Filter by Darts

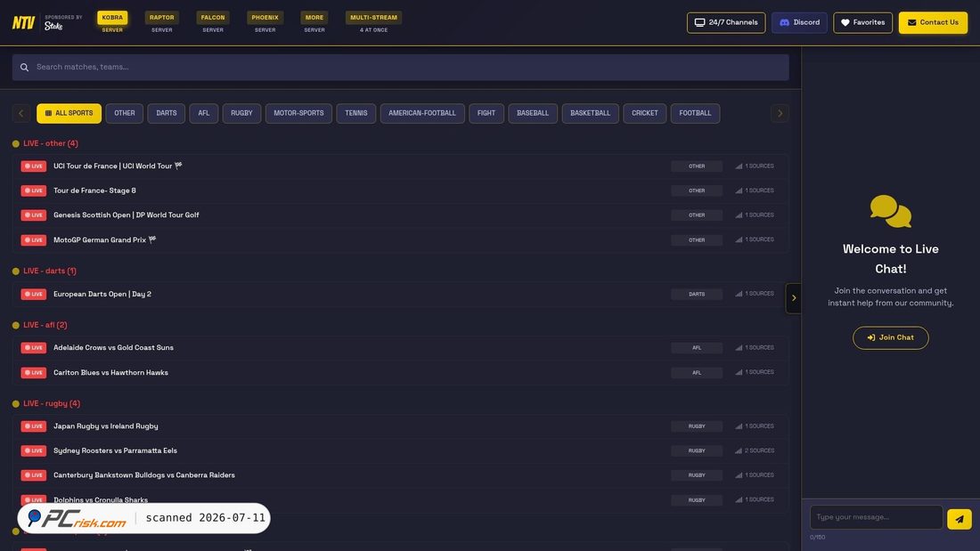click(167, 113)
